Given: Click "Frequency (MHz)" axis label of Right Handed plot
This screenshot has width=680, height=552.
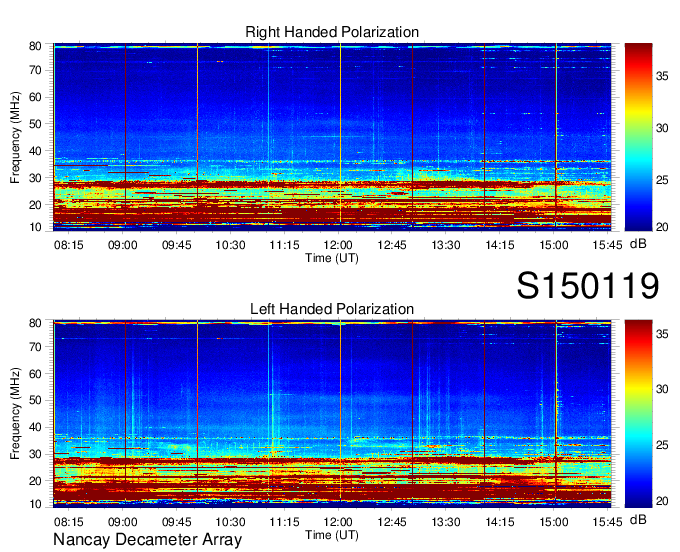Looking at the screenshot, I should [x=15, y=137].
